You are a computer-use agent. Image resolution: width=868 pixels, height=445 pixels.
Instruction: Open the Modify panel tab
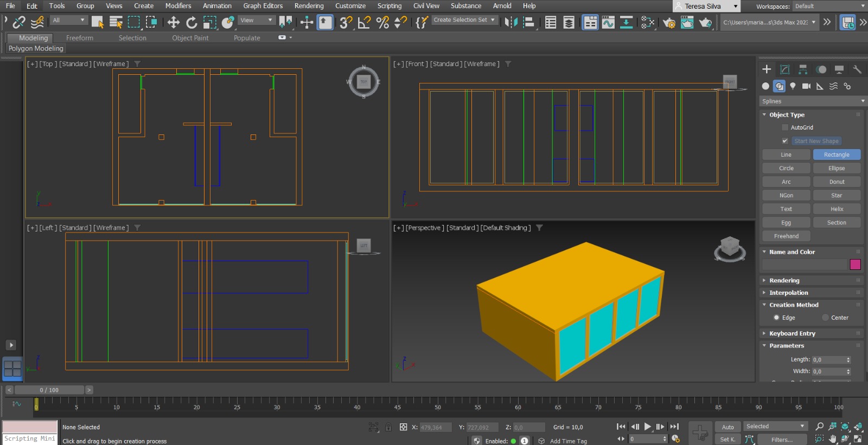(784, 69)
